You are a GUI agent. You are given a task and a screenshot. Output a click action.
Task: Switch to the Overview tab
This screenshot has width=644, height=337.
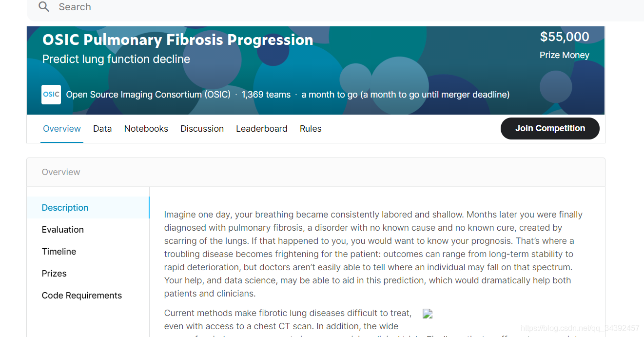[x=62, y=129]
